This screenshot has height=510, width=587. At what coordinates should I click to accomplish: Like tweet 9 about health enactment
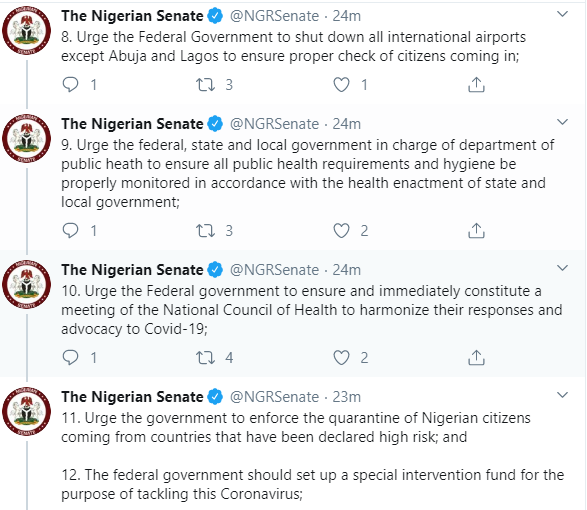341,231
